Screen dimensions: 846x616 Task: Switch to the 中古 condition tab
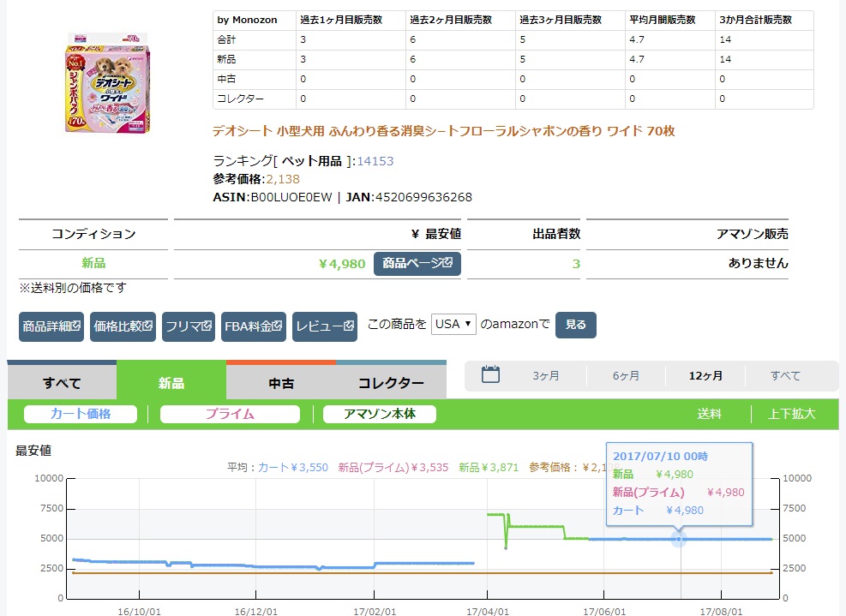[281, 382]
